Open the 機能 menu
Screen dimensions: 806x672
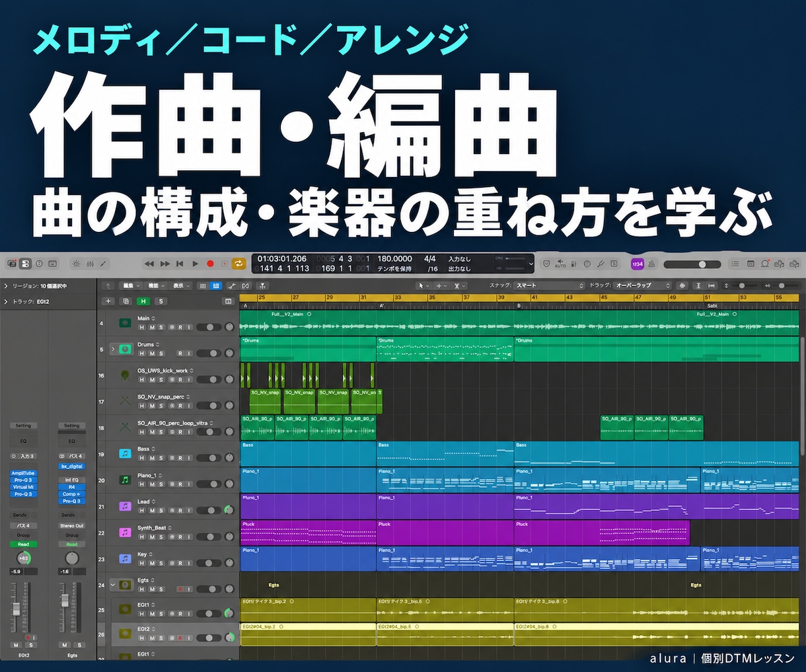click(155, 285)
